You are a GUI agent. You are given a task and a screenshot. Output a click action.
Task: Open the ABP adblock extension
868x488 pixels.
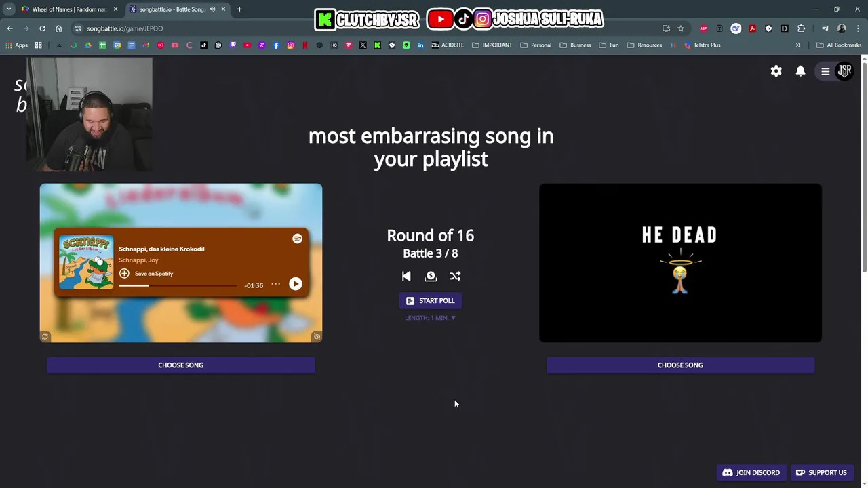[703, 28]
